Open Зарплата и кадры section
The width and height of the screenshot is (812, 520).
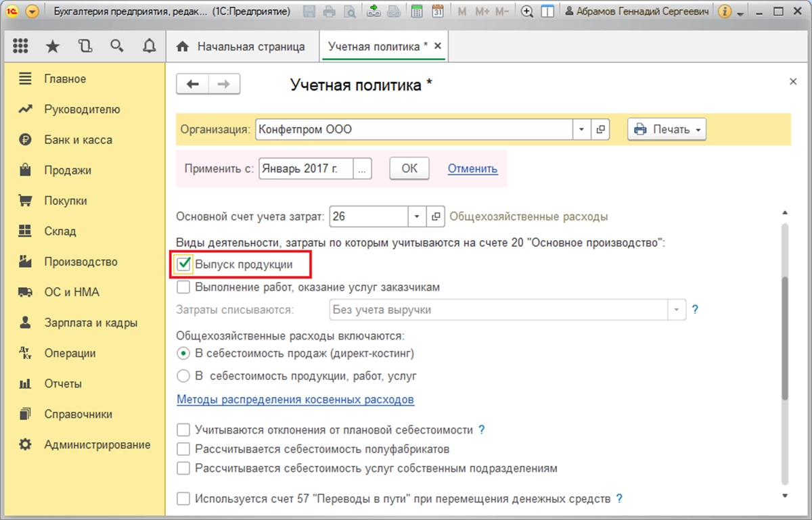click(91, 323)
